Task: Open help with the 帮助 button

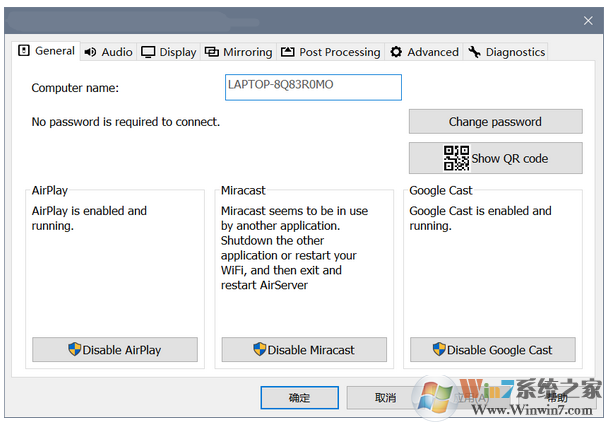Action: click(x=556, y=398)
